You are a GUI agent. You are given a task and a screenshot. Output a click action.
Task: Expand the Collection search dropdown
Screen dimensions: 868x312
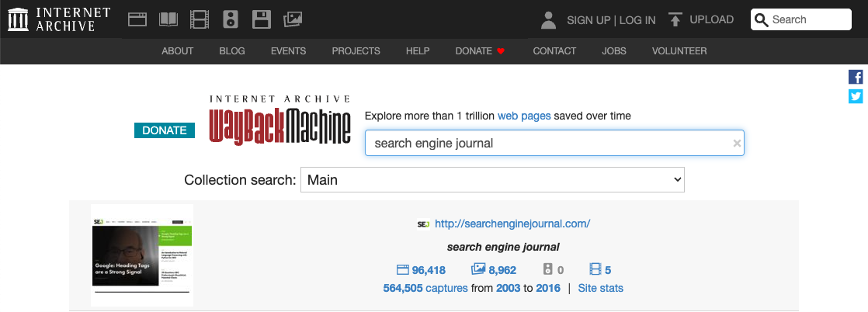pyautogui.click(x=492, y=180)
